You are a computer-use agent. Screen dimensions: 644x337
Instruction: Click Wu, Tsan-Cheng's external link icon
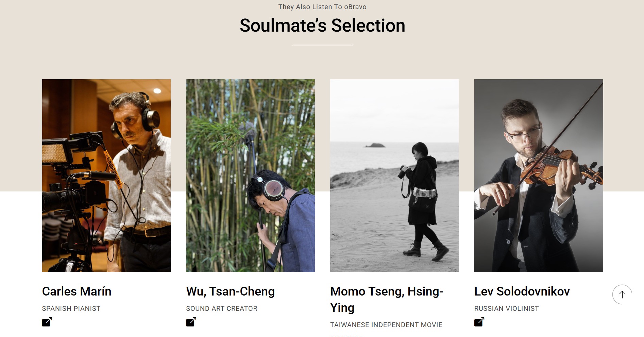click(191, 322)
